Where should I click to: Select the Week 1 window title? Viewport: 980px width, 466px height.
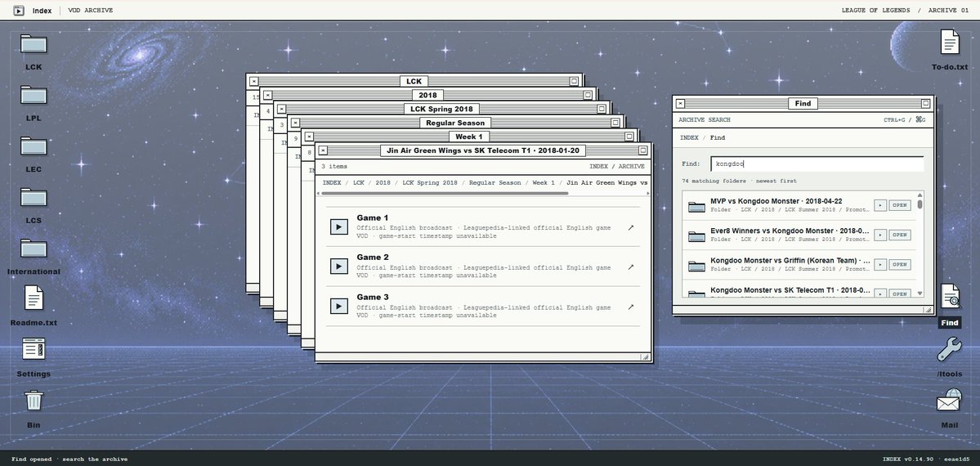pos(469,137)
